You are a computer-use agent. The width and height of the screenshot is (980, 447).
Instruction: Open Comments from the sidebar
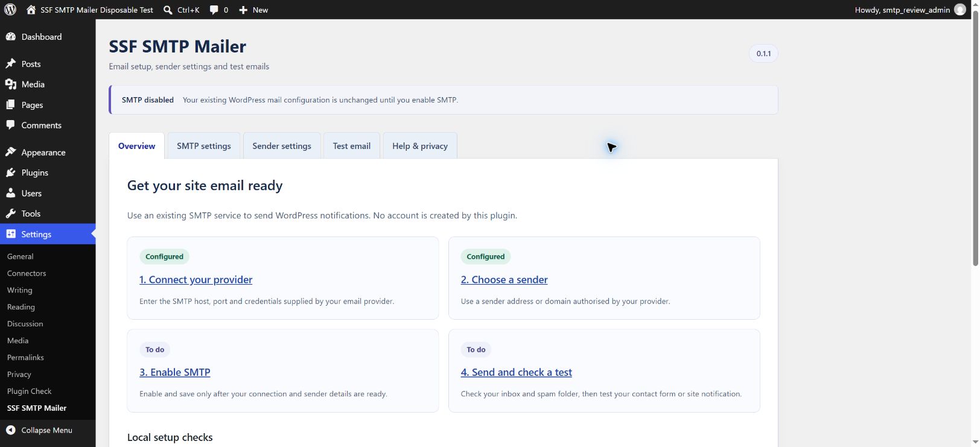[48, 125]
